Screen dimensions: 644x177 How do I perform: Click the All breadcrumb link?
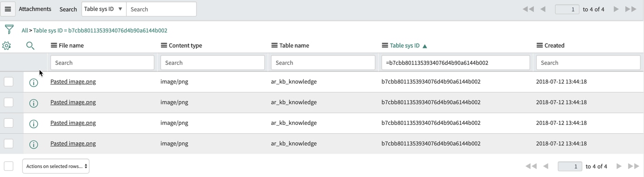[24, 31]
